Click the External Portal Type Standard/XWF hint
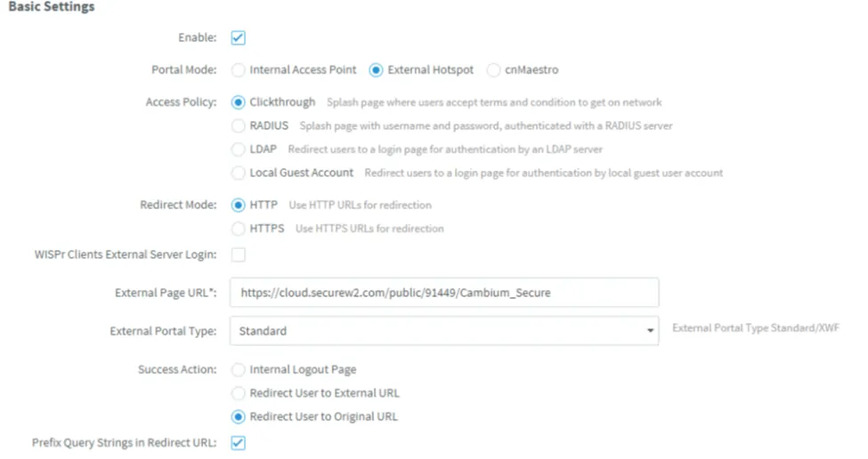 coord(756,328)
